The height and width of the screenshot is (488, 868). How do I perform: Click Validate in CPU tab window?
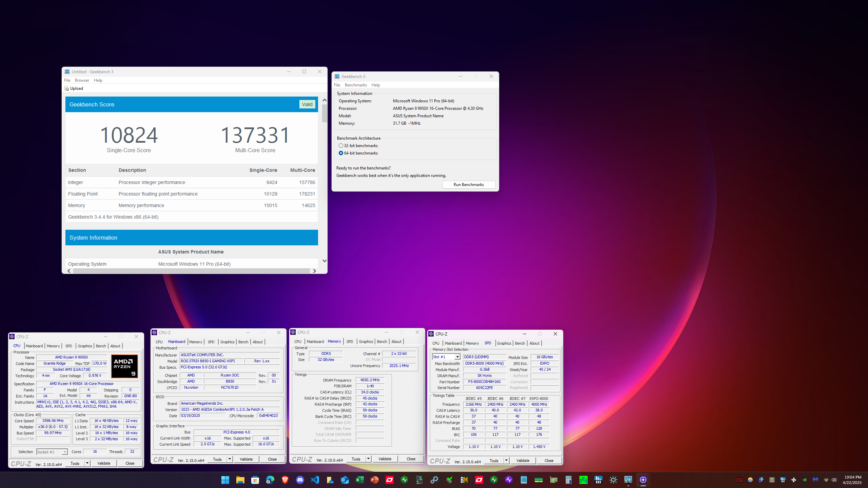[x=104, y=463]
